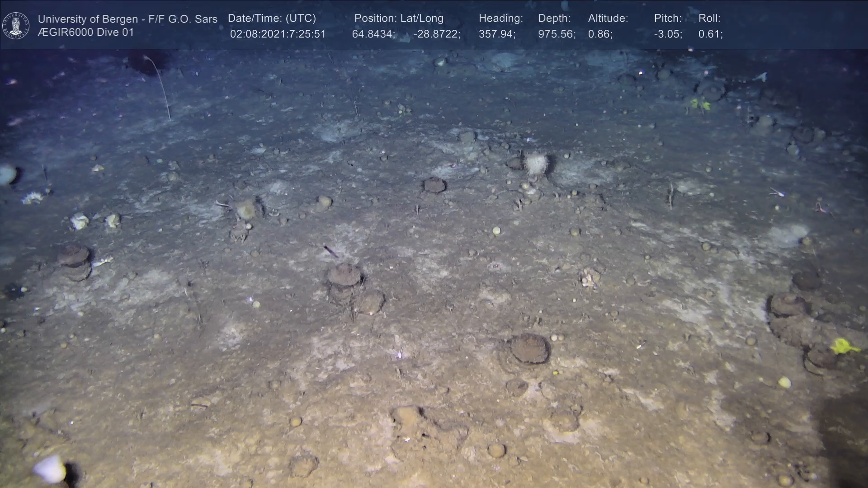The width and height of the screenshot is (868, 488).
Task: Select the depth value 975.56
Action: coord(556,34)
